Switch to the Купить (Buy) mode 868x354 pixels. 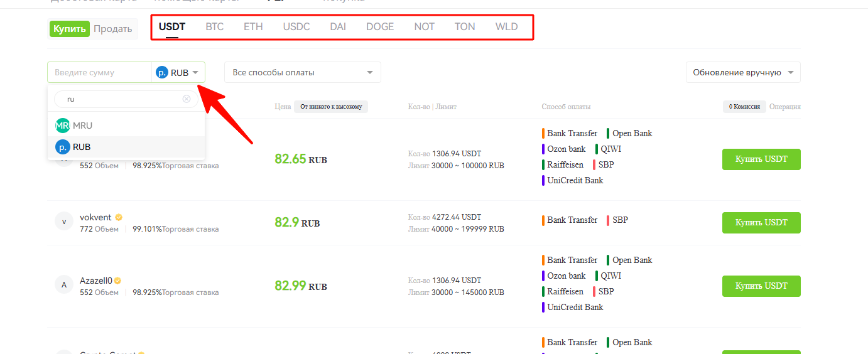[x=70, y=29]
